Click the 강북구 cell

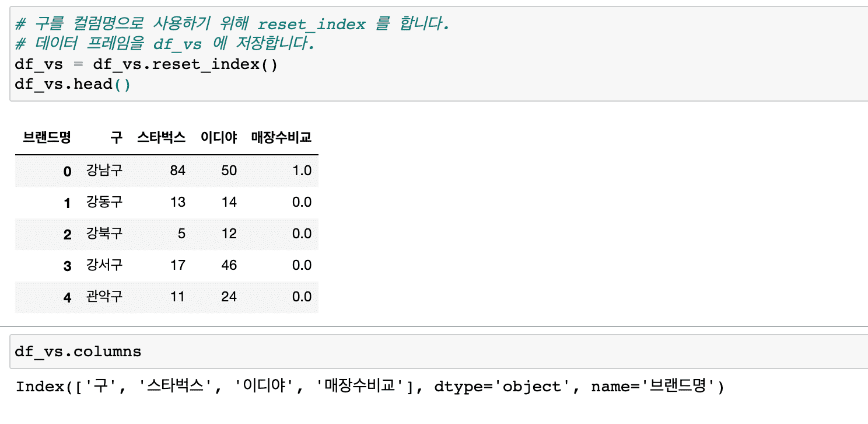[104, 234]
